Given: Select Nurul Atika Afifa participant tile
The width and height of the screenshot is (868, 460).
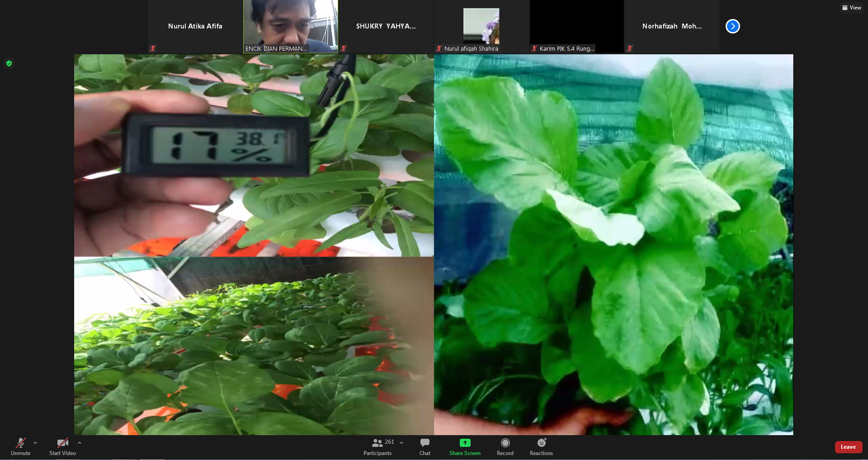Looking at the screenshot, I should point(195,26).
